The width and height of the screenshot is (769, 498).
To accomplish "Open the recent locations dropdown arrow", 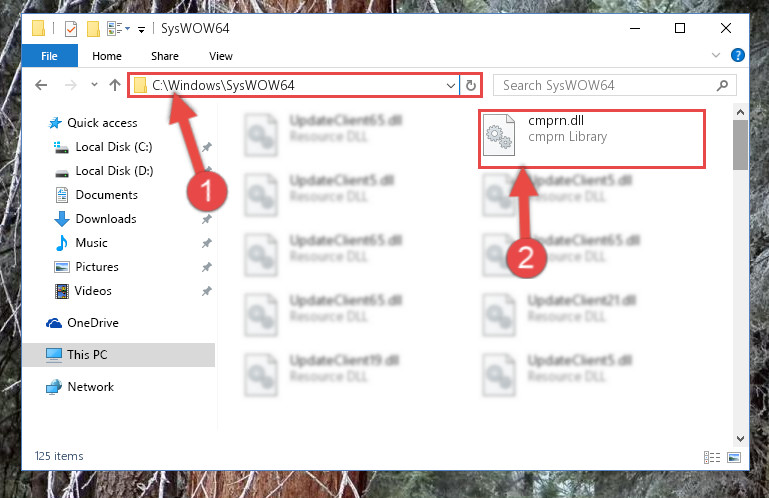I will pos(94,85).
